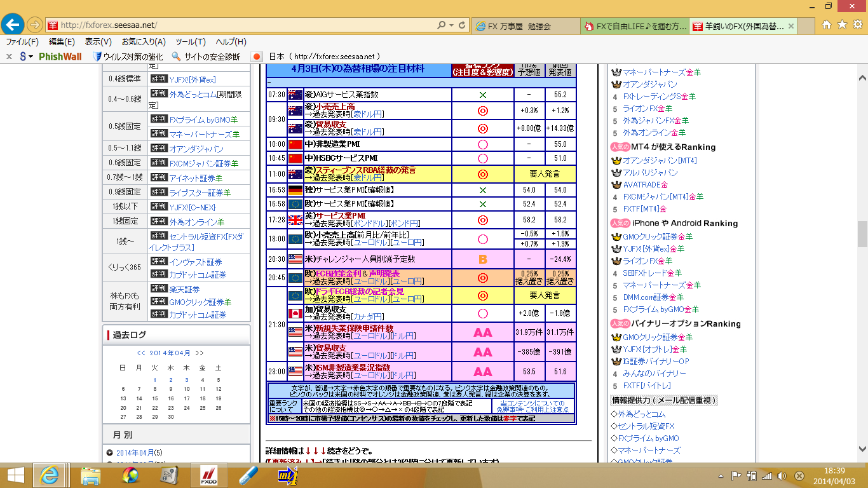Open the ファイル(F) menu

[22, 42]
